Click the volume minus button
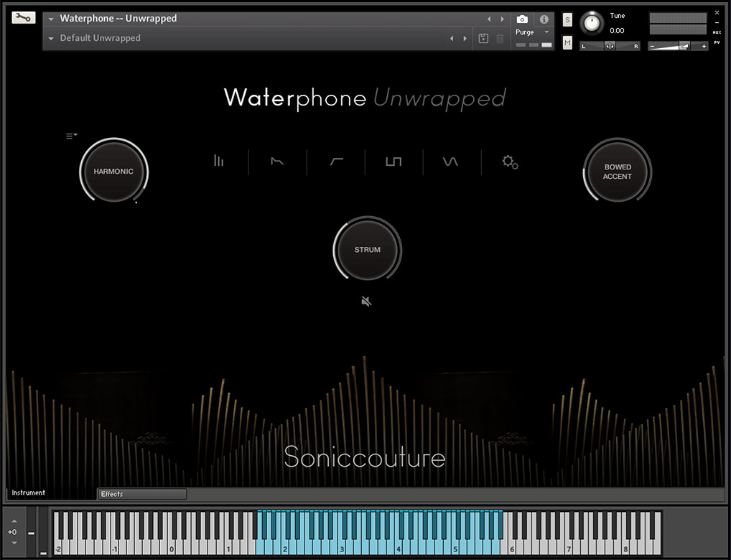This screenshot has width=731, height=560. pyautogui.click(x=652, y=46)
